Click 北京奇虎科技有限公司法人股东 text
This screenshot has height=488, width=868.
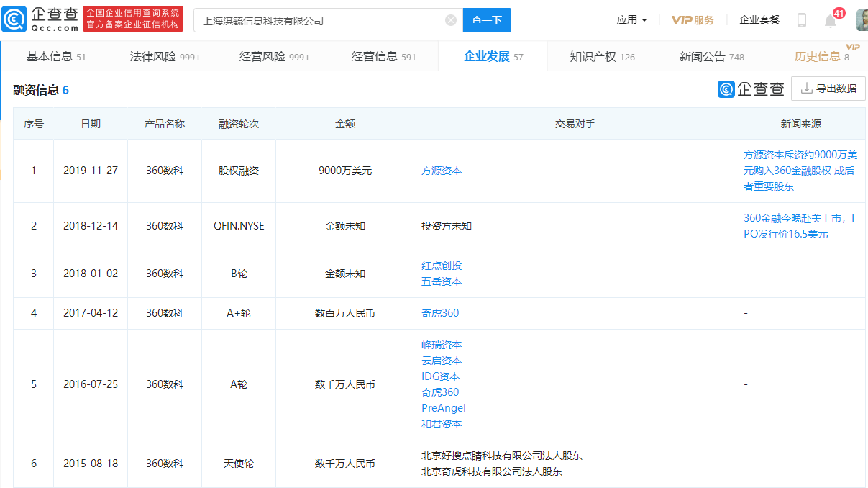492,471
